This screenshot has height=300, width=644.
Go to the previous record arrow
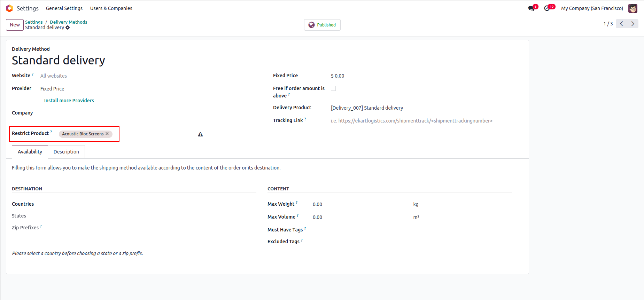point(621,24)
